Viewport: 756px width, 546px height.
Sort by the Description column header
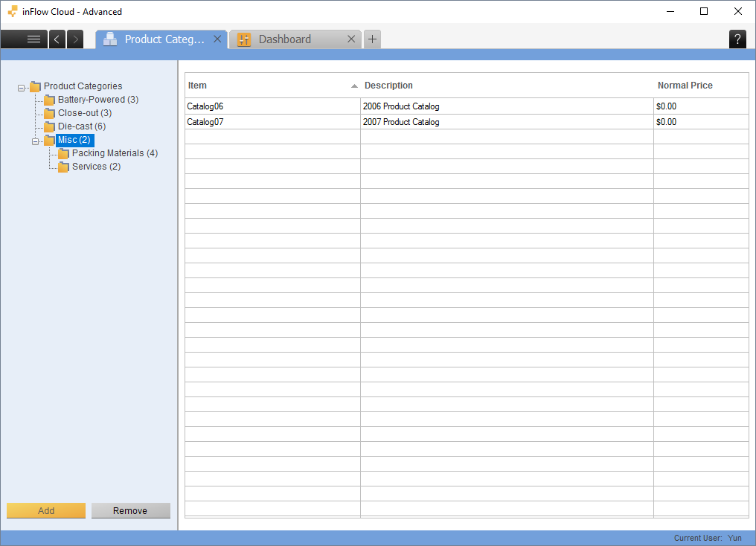(x=507, y=86)
